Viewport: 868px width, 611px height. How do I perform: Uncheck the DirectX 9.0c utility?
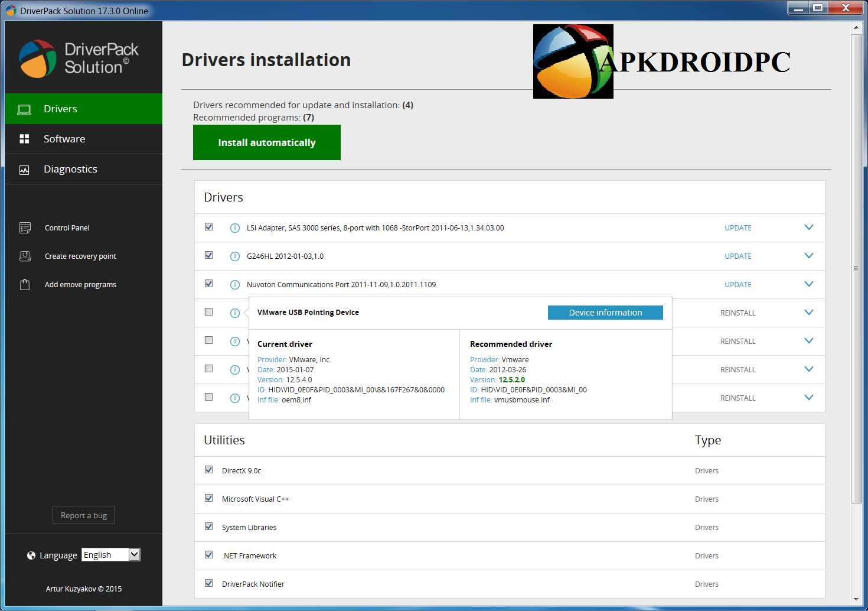click(208, 470)
